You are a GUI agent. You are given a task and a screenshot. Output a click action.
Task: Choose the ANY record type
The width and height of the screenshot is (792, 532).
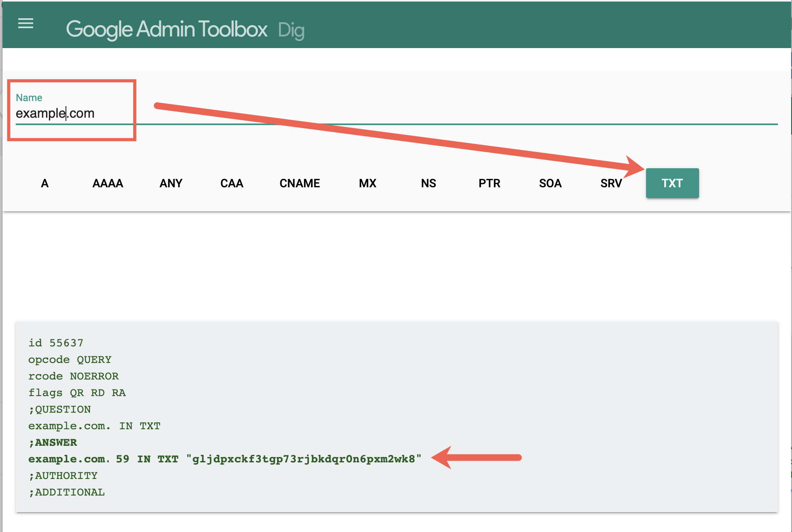(171, 183)
